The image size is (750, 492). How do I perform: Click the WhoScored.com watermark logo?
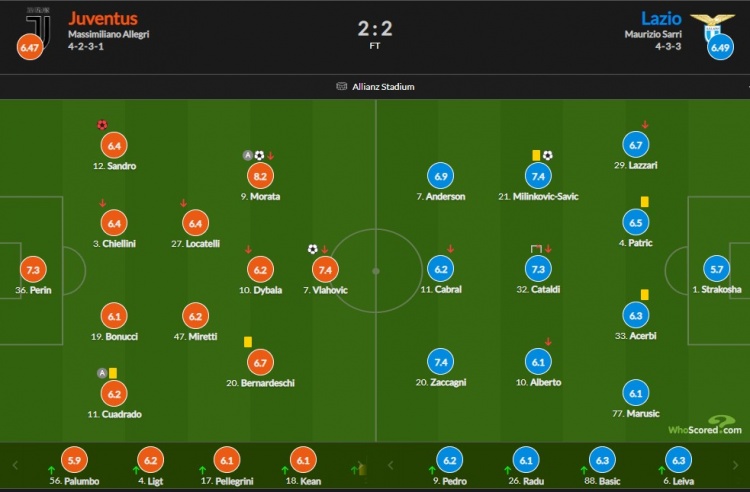[705, 425]
